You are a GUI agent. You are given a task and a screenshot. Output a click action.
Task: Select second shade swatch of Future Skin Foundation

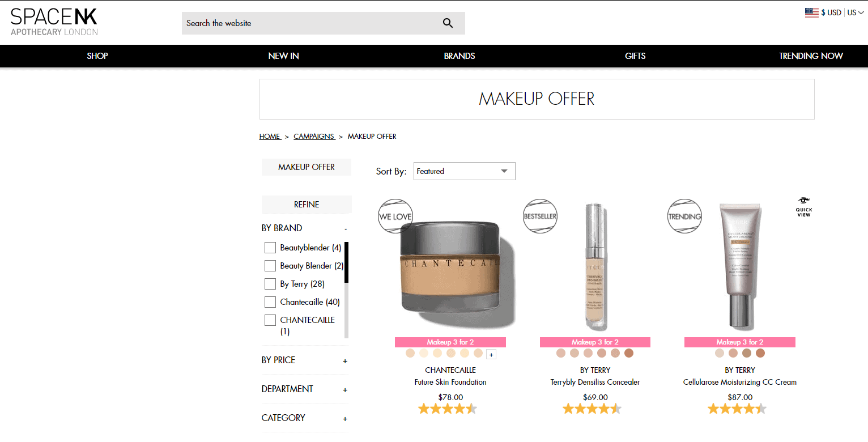pos(424,353)
